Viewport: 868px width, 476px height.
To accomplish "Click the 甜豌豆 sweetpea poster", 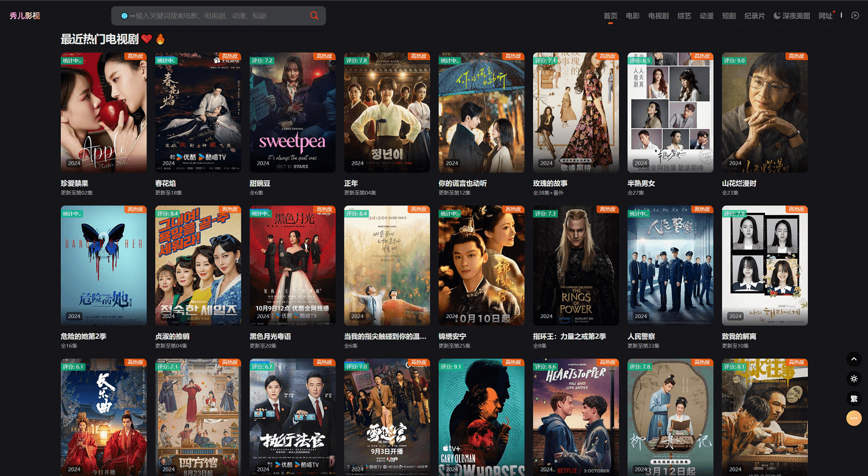I will 292,113.
